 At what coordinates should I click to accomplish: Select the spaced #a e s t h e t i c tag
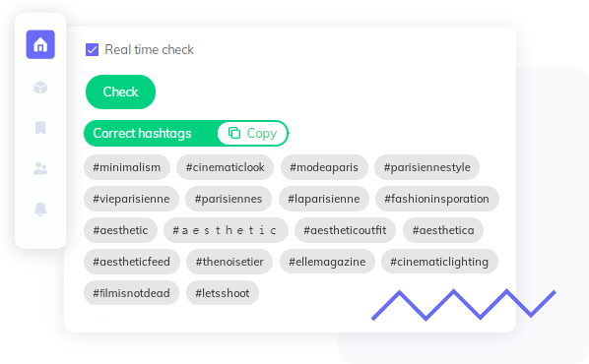(x=226, y=230)
